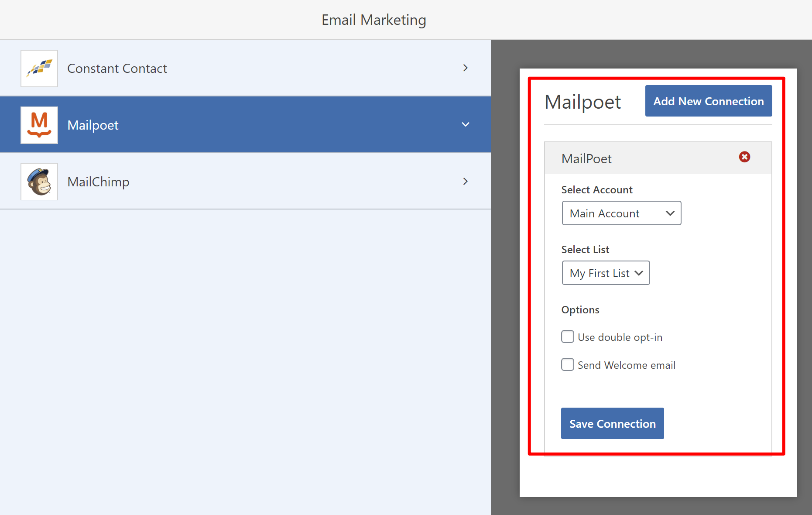Click the Mailpoet logo icon
The image size is (812, 515).
point(39,125)
